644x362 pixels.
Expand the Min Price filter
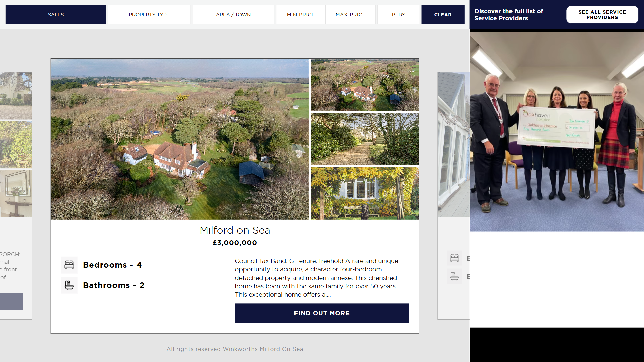(x=301, y=15)
